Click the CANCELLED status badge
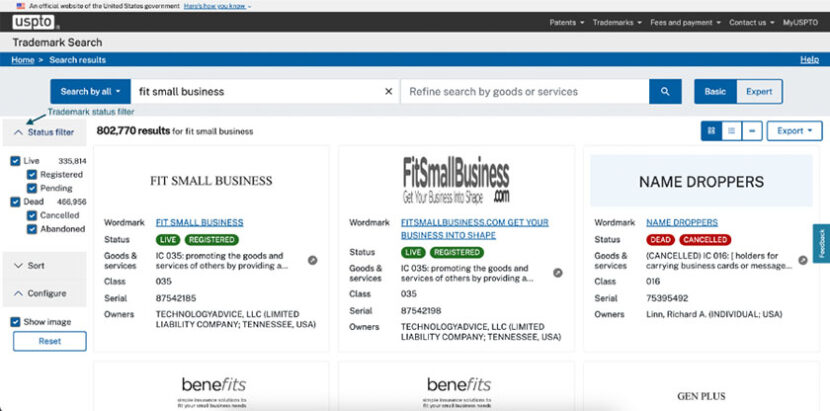 [x=705, y=240]
